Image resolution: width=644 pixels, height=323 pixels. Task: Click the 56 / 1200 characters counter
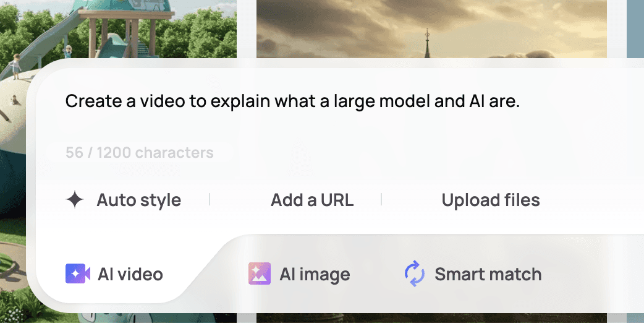pyautogui.click(x=140, y=152)
